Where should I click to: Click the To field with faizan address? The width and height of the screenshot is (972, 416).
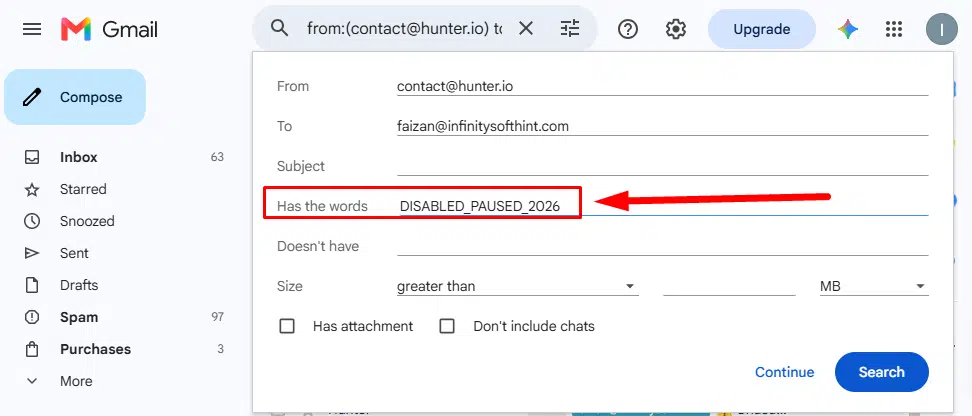pos(662,126)
